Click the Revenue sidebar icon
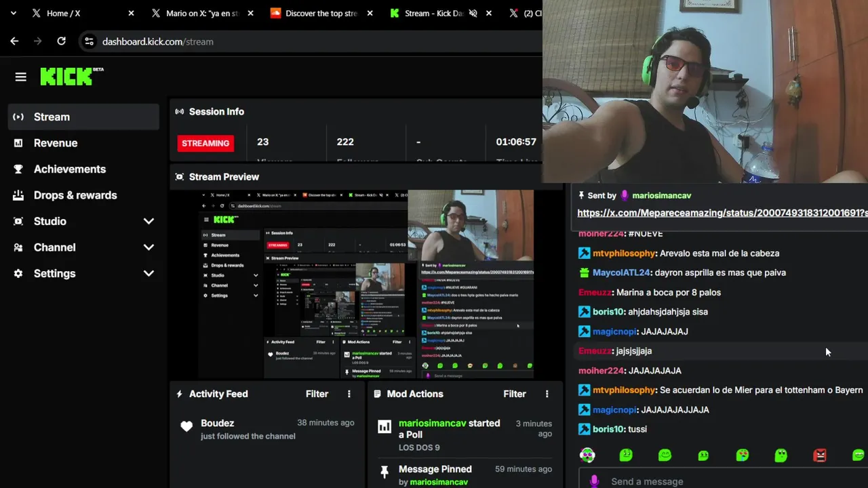The height and width of the screenshot is (488, 868). click(x=18, y=143)
